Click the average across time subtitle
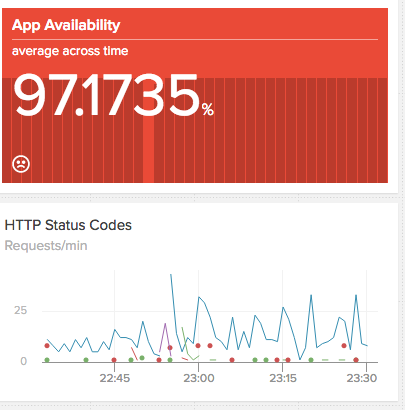405x410 pixels. click(x=70, y=51)
